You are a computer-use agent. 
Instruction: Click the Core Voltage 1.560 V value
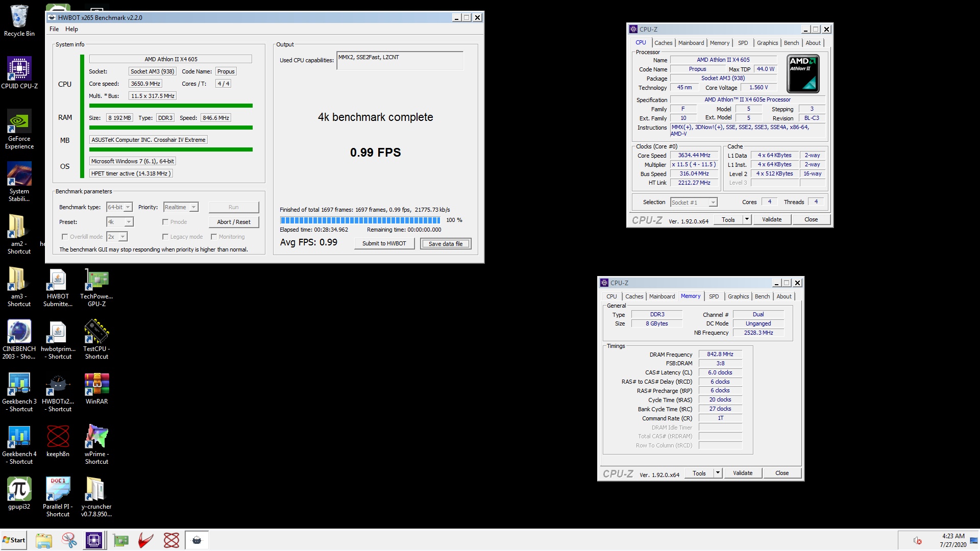coord(758,87)
